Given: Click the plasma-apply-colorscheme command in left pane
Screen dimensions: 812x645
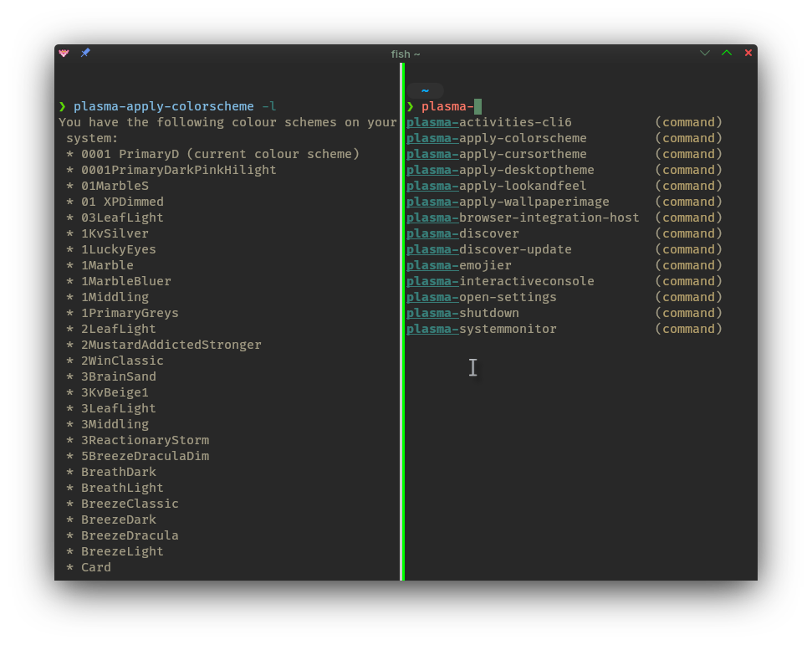Looking at the screenshot, I should [x=163, y=106].
